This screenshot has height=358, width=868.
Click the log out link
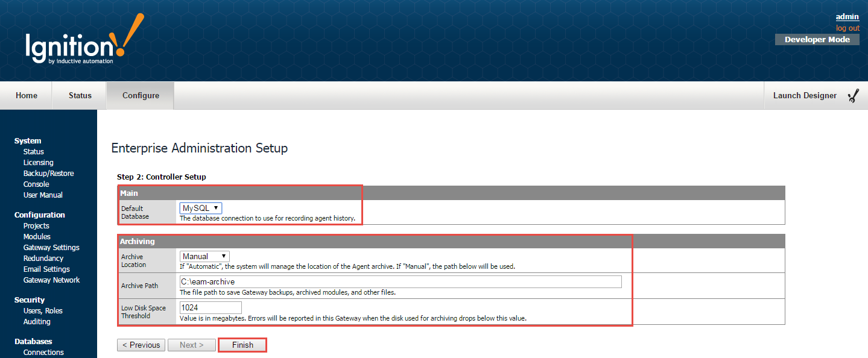pyautogui.click(x=847, y=28)
